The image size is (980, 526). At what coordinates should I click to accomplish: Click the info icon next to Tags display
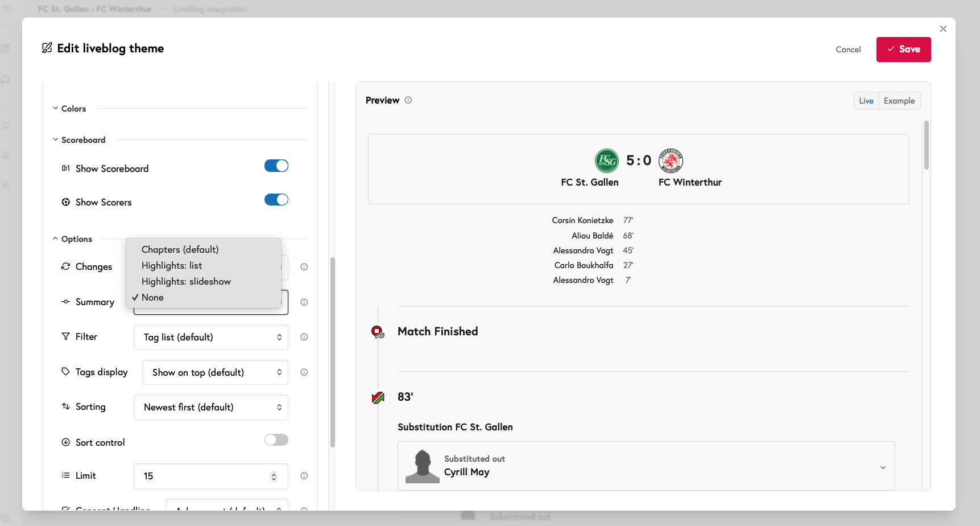coord(304,372)
